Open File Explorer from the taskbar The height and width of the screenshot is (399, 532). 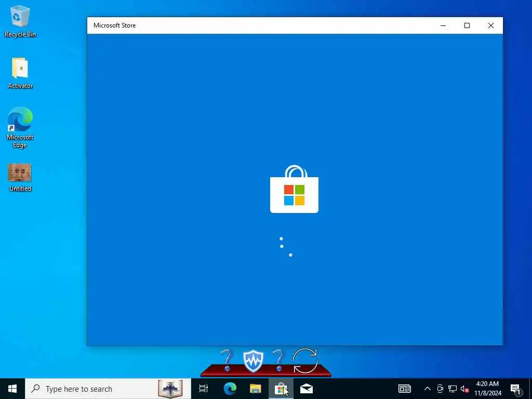point(256,389)
